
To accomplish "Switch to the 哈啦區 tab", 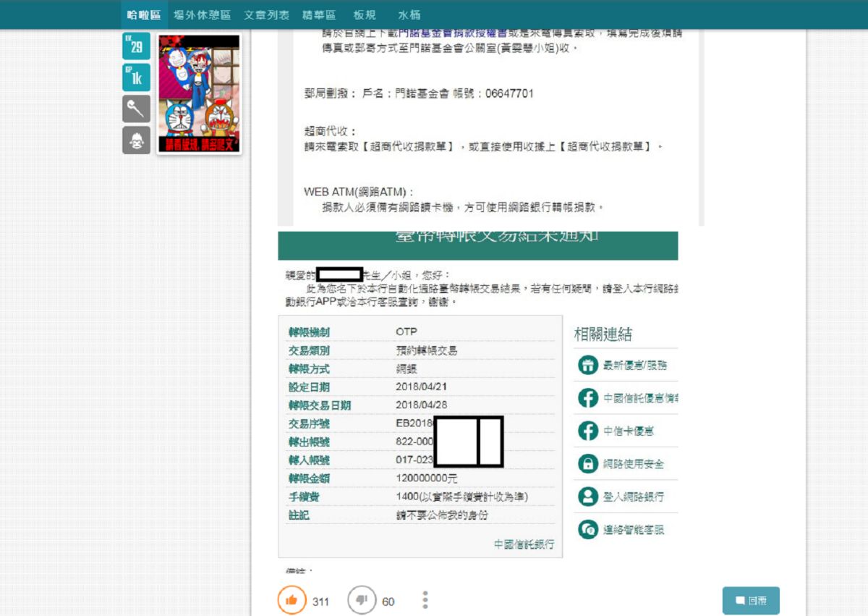I will (143, 14).
